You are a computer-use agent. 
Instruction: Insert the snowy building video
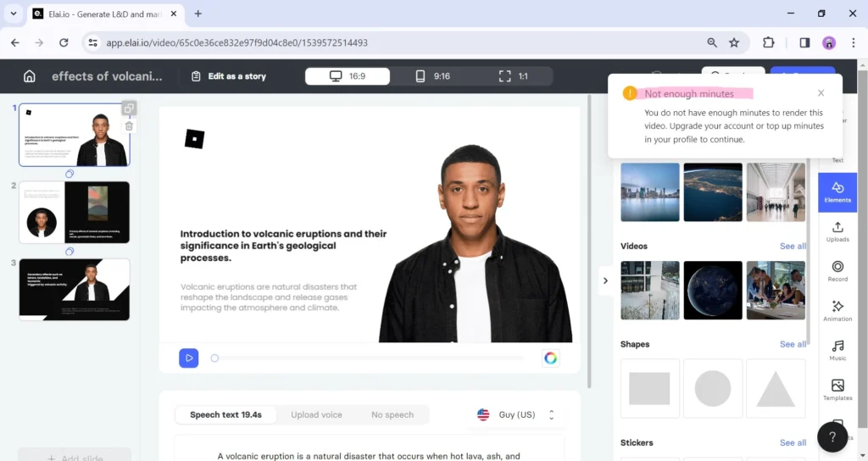pyautogui.click(x=650, y=291)
